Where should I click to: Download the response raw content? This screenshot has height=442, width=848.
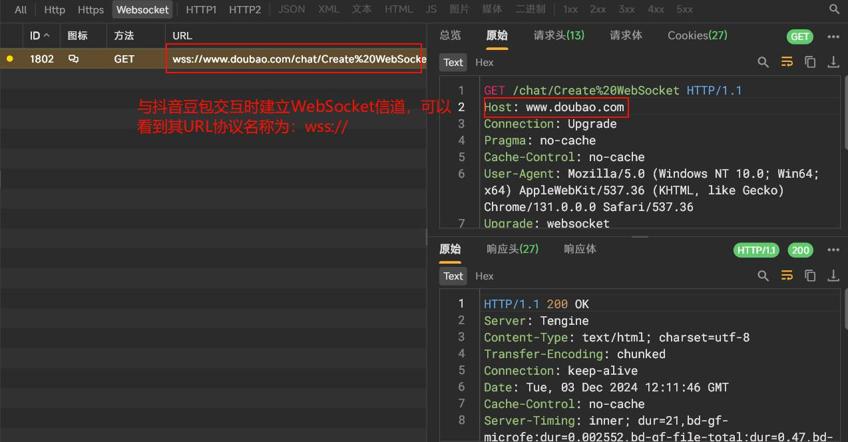833,276
